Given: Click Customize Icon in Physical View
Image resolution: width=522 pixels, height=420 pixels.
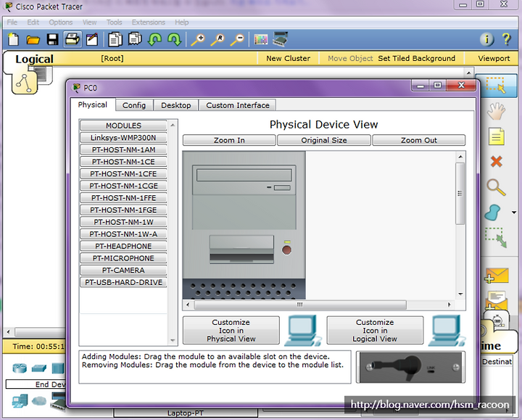Looking at the screenshot, I should (x=231, y=330).
